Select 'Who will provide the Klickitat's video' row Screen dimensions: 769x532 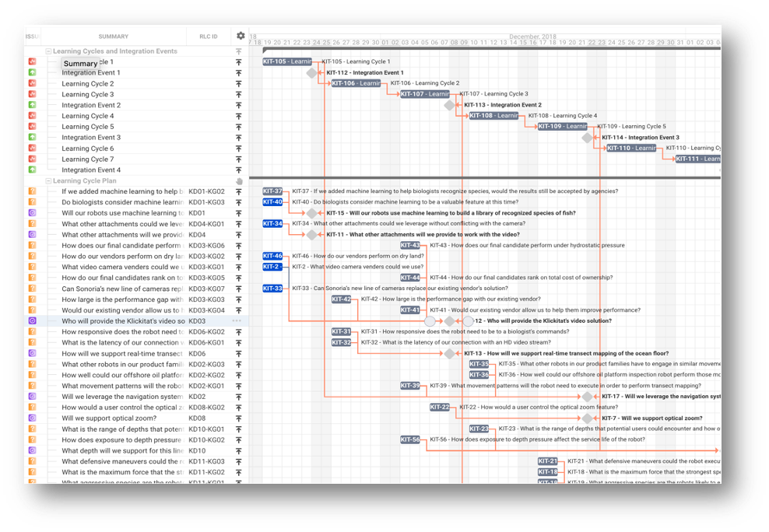(x=136, y=321)
